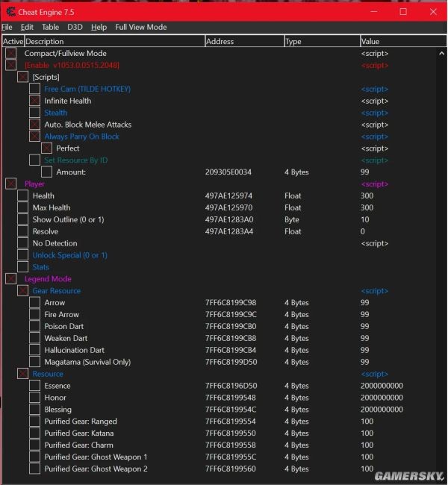
Task: Toggle the Perfect parry checkbox
Action: (x=47, y=148)
